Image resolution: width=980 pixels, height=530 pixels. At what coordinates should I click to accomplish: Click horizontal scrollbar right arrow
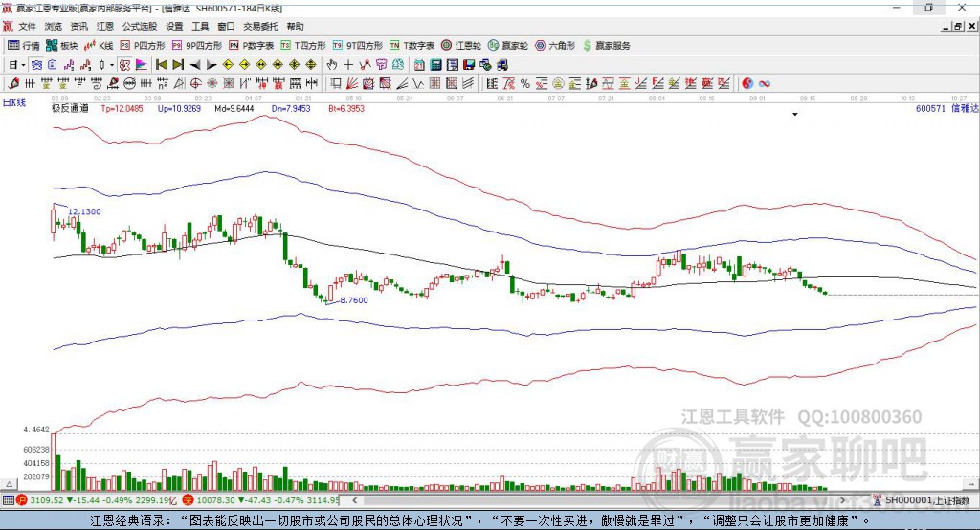point(842,500)
